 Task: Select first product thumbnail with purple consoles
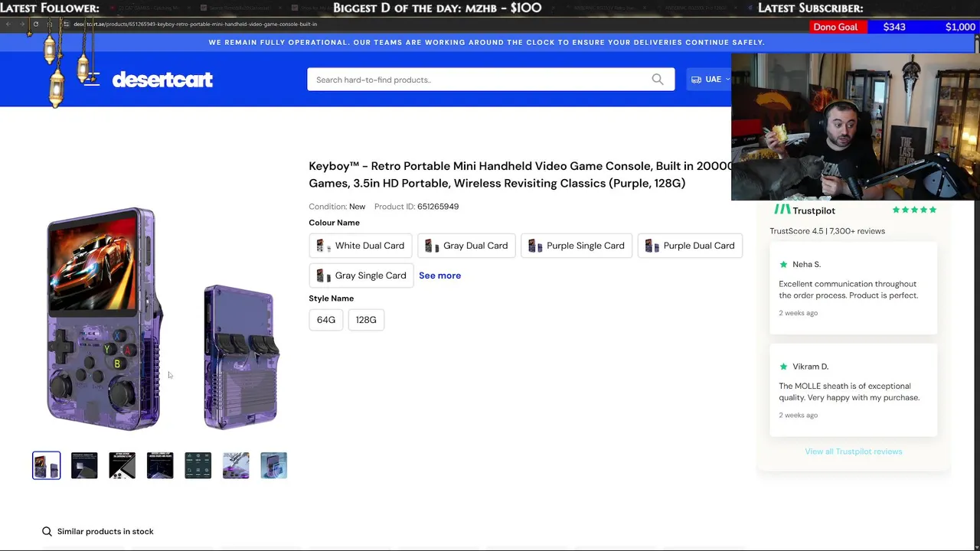tap(46, 465)
